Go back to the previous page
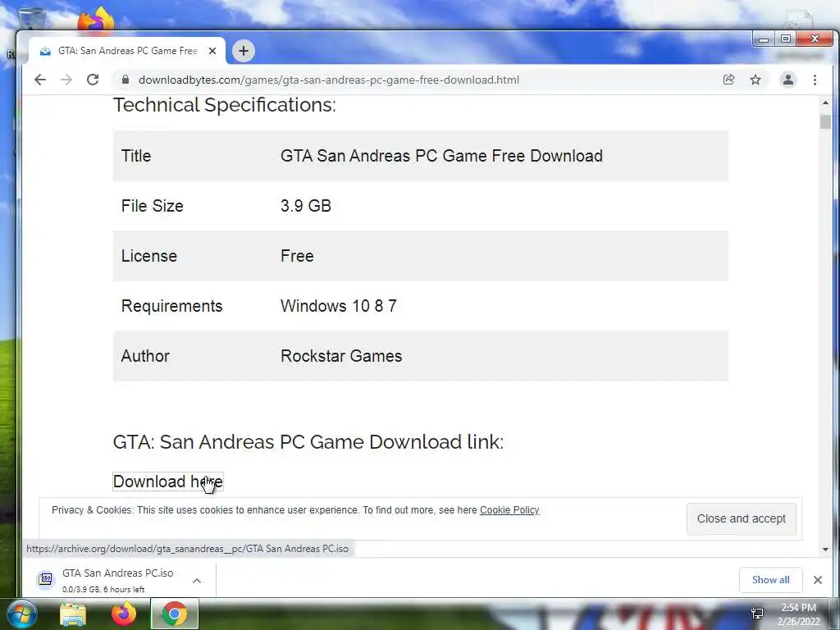840x630 pixels. pyautogui.click(x=40, y=80)
